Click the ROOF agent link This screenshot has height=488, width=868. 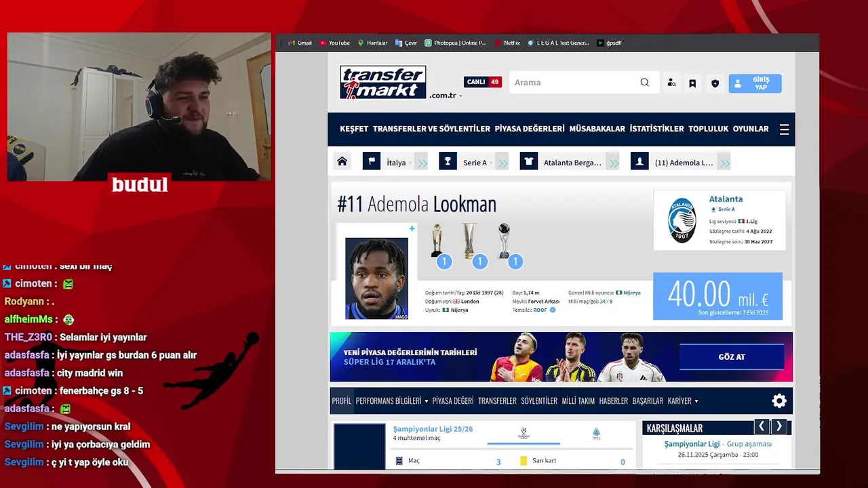[x=540, y=310]
